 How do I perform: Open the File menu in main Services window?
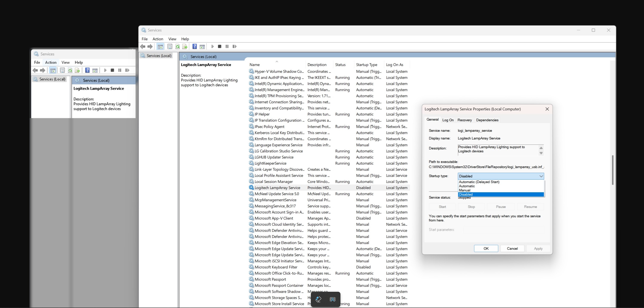(x=144, y=39)
